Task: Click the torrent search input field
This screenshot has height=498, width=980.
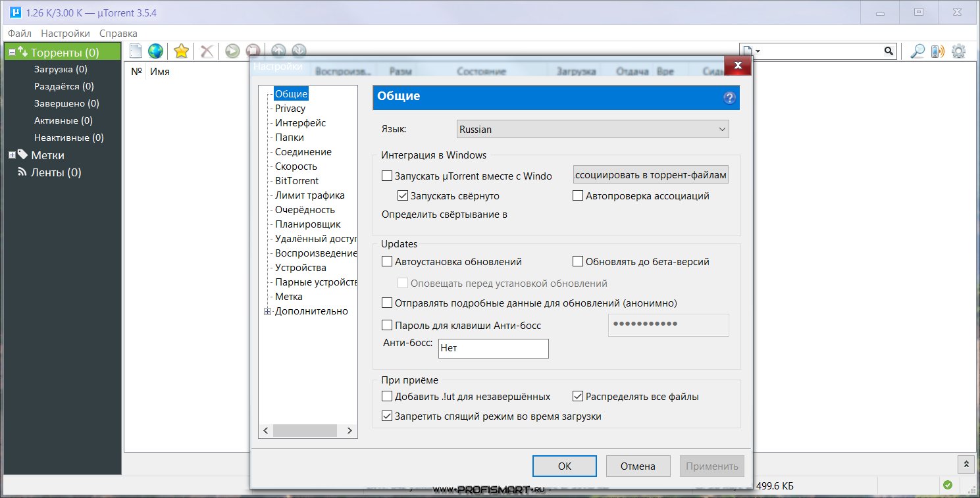Action: [823, 51]
